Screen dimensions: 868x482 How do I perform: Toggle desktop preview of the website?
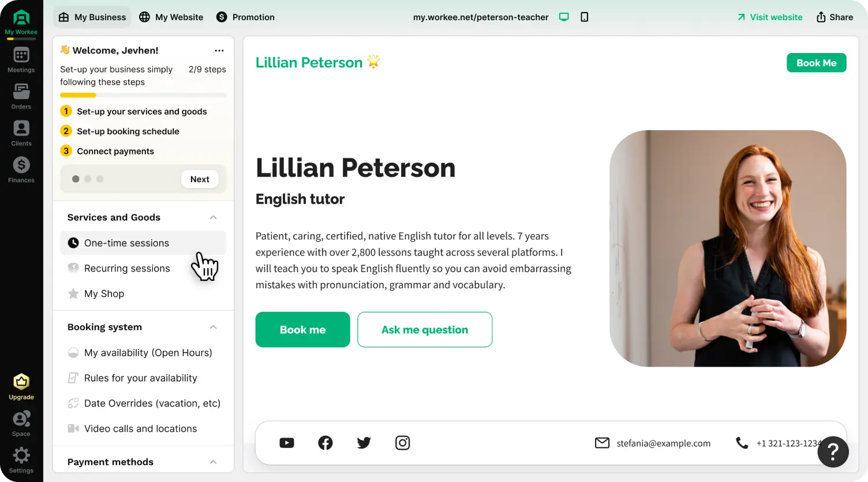click(563, 17)
